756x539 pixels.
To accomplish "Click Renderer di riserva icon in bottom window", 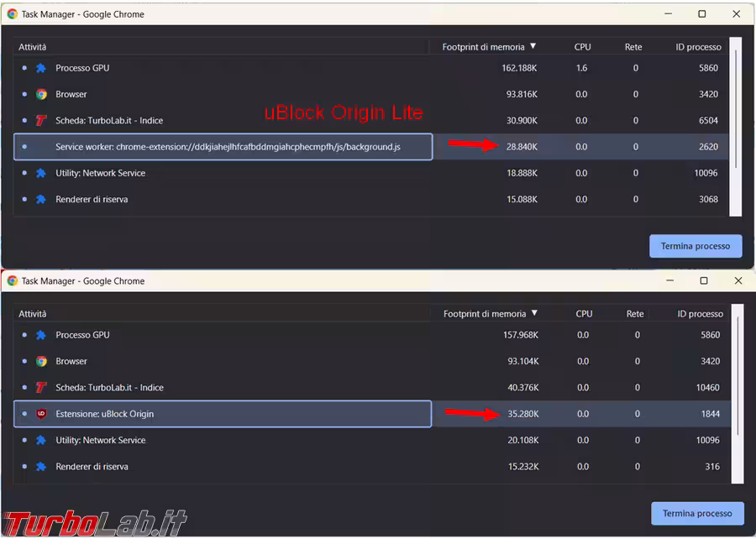I will (41, 466).
